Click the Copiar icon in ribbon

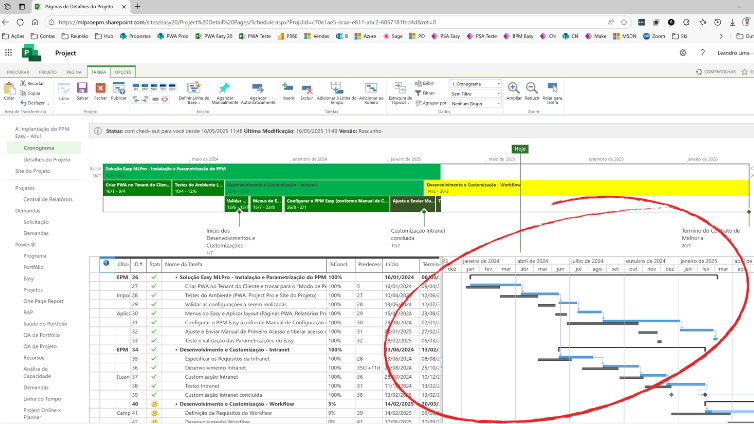(x=23, y=93)
